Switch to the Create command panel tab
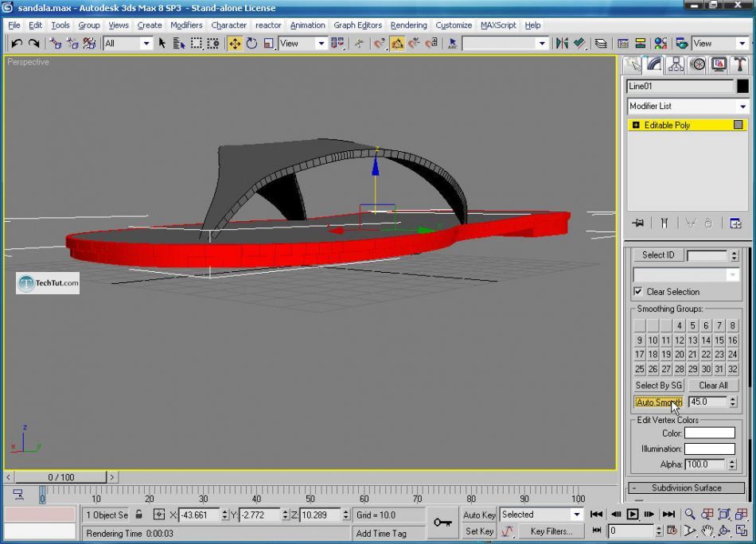This screenshot has width=756, height=544. [x=633, y=65]
